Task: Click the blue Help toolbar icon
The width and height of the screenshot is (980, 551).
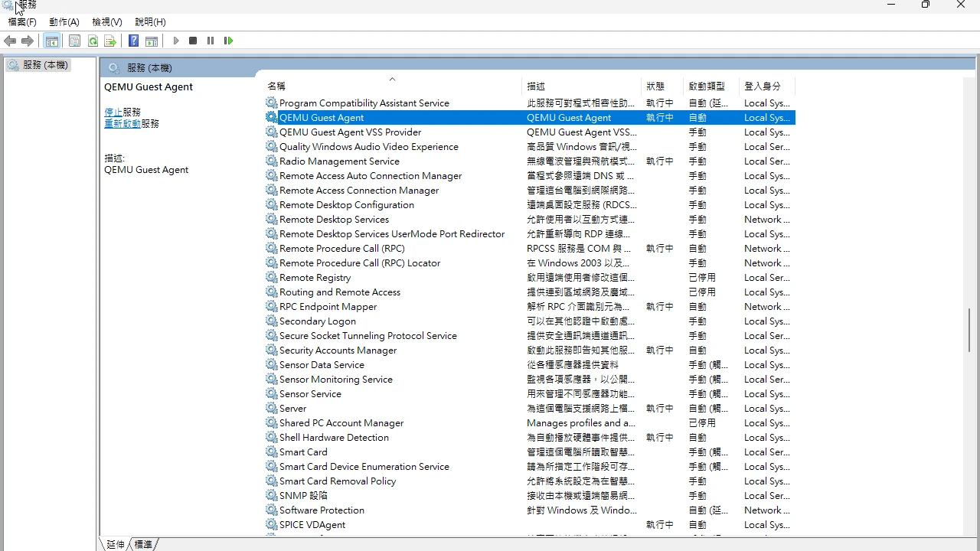Action: [133, 41]
